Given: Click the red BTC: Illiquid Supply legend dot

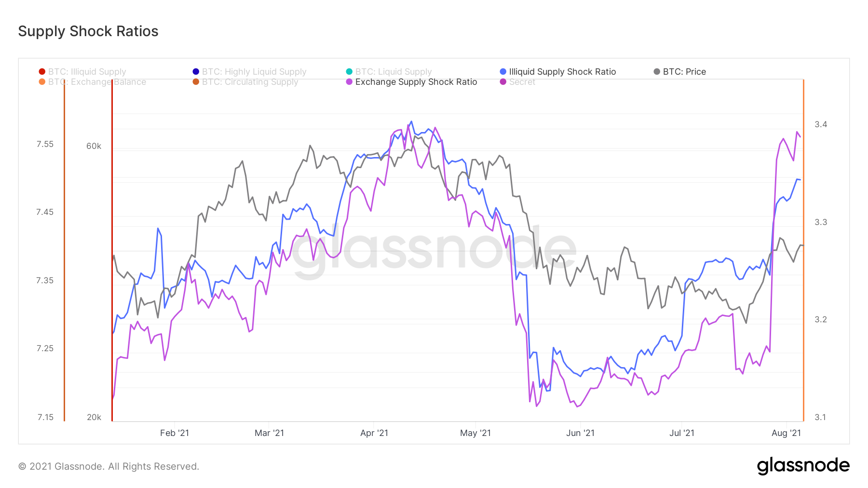Looking at the screenshot, I should (42, 72).
